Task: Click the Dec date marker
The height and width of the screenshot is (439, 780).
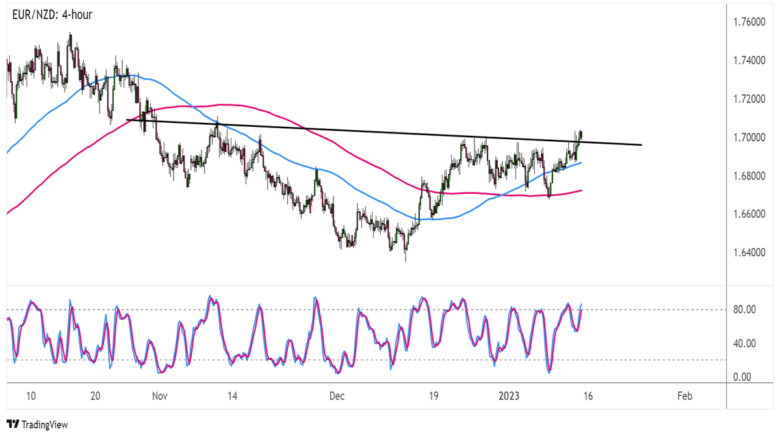Action: pos(336,396)
